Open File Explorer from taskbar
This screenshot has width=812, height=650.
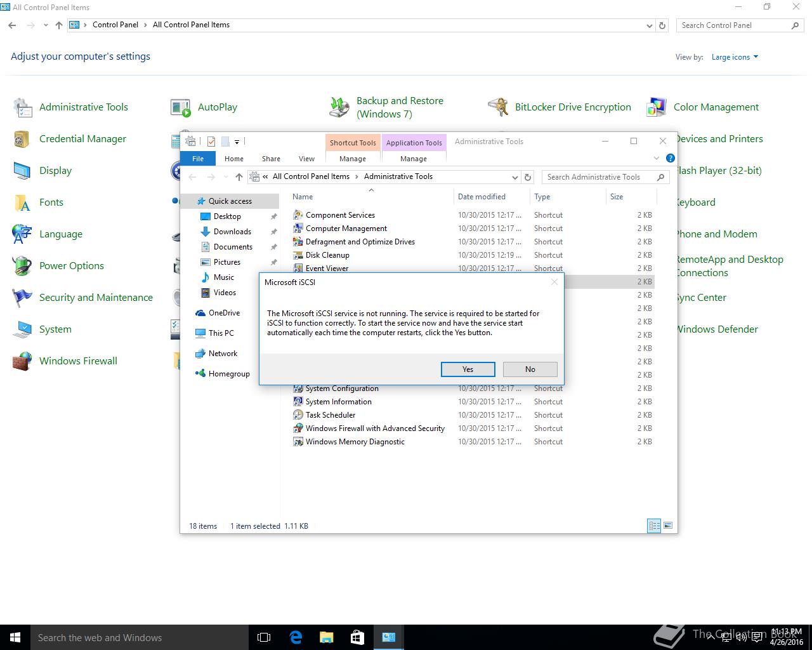(x=326, y=637)
